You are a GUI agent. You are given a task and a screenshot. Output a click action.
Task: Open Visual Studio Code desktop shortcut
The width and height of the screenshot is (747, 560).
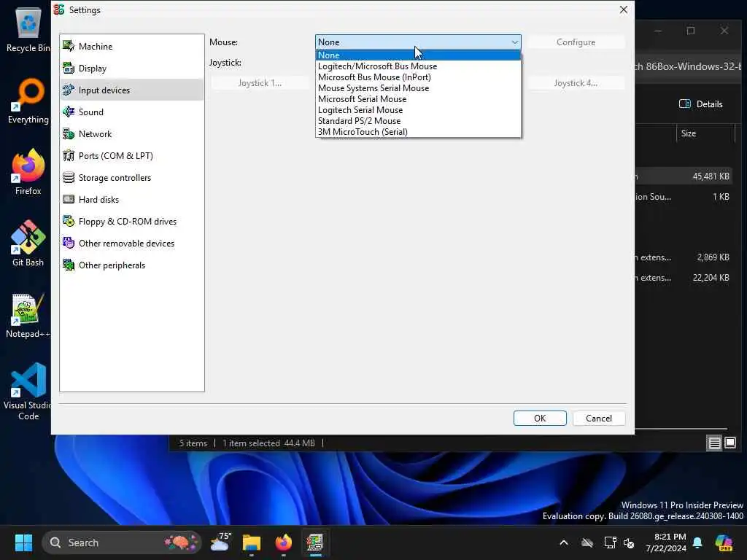click(x=28, y=392)
